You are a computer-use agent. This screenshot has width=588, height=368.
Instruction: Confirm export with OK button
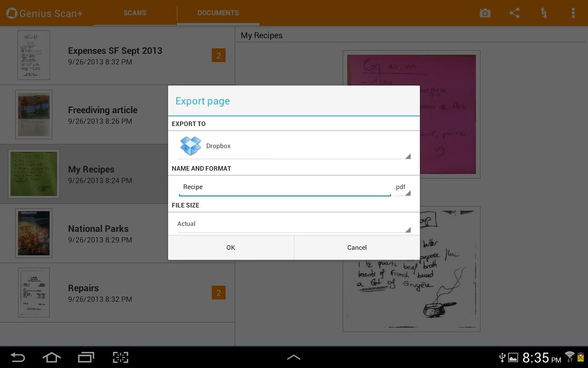pyautogui.click(x=231, y=247)
